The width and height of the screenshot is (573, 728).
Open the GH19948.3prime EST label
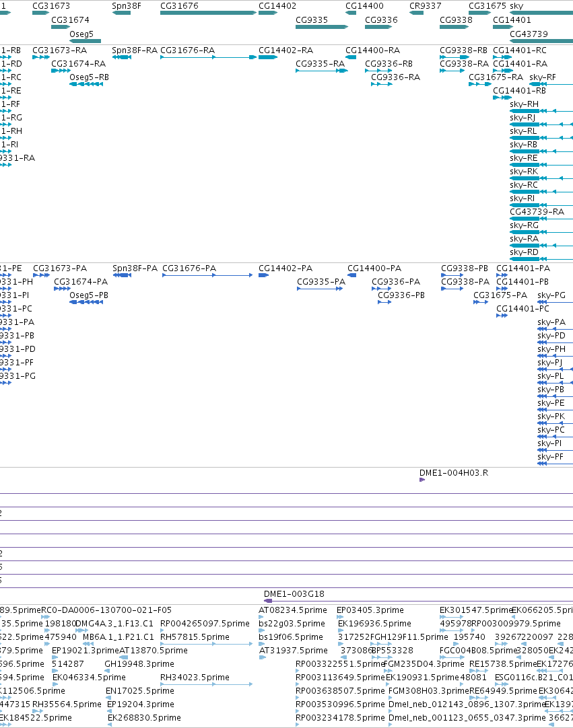click(x=139, y=664)
